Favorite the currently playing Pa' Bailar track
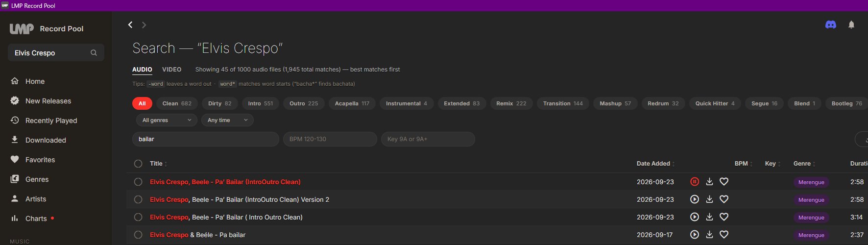Viewport: 868px width, 245px height. click(724, 182)
